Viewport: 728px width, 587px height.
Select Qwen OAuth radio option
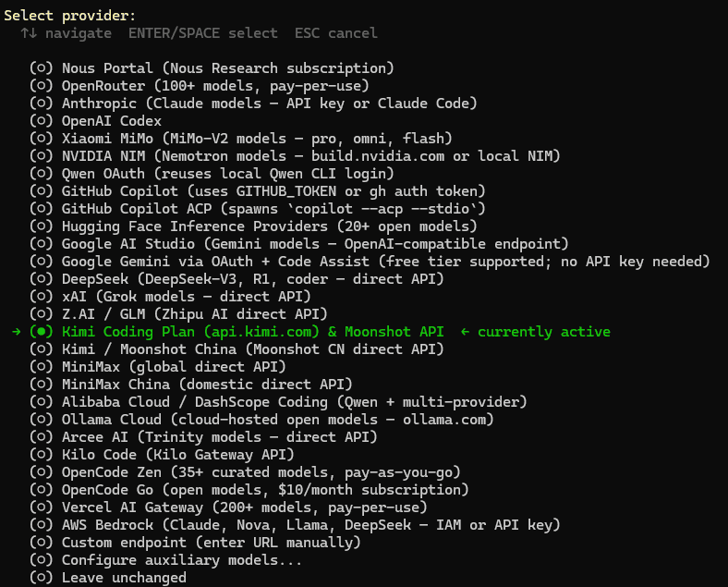pos(42,174)
